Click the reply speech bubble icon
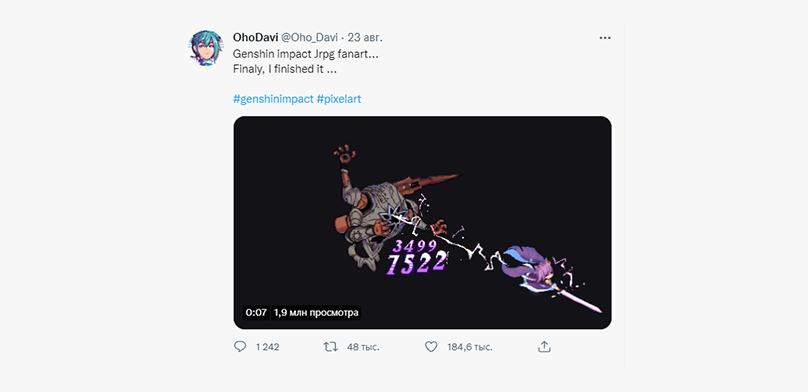The width and height of the screenshot is (808, 392). pos(240,347)
